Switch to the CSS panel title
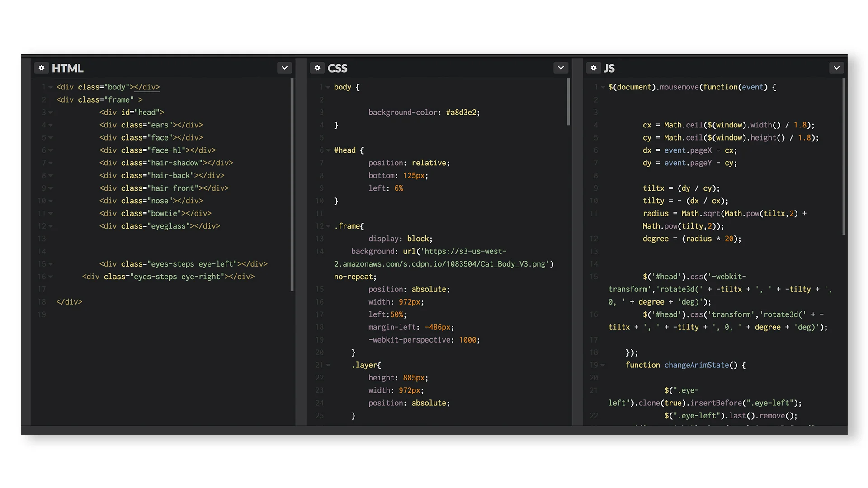868x488 pixels. (337, 68)
